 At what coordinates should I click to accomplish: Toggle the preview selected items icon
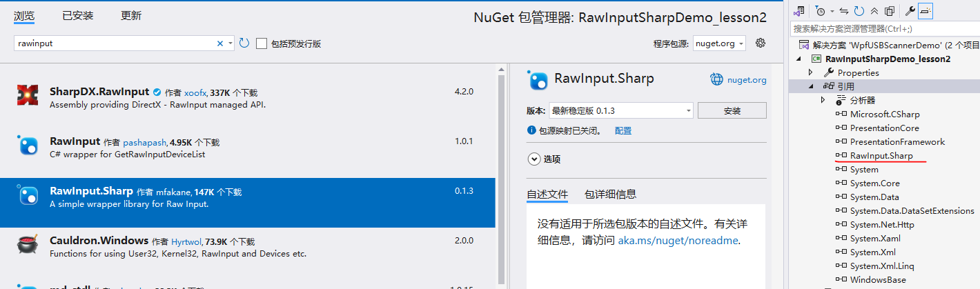pyautogui.click(x=925, y=11)
